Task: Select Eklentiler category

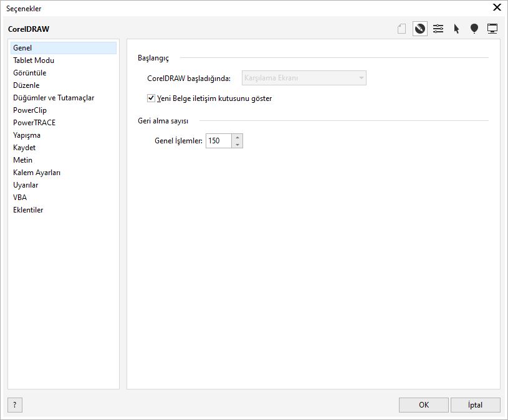Action: pyautogui.click(x=64, y=210)
